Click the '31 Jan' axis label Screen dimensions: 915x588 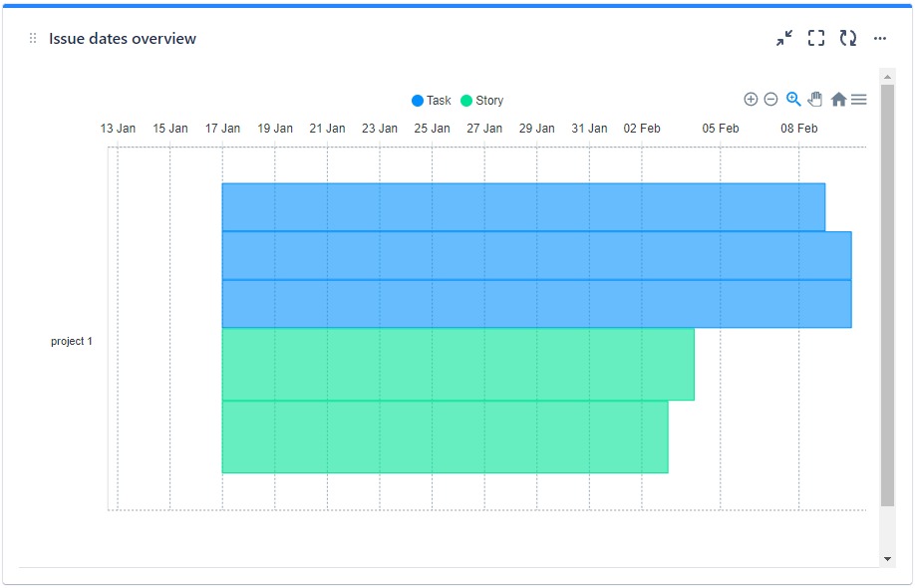click(x=589, y=129)
